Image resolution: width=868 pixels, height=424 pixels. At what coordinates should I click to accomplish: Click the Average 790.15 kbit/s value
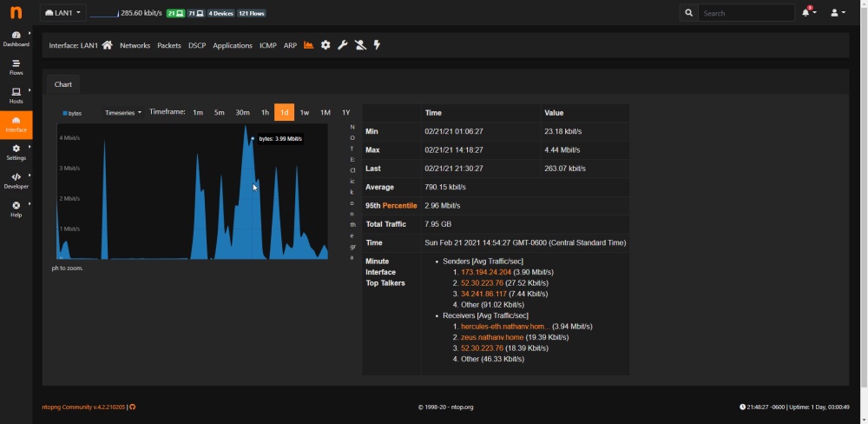(445, 187)
